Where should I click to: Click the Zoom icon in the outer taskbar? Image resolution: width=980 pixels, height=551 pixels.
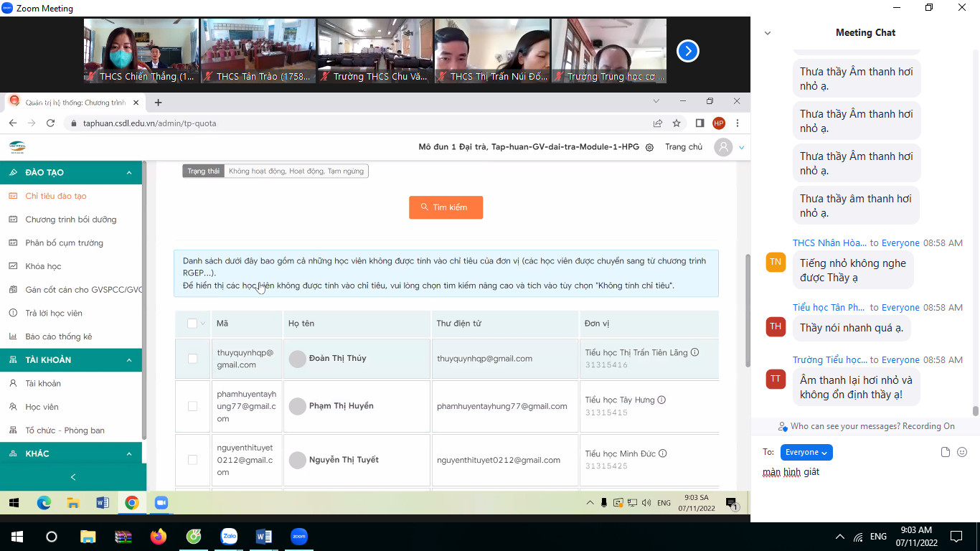point(298,536)
